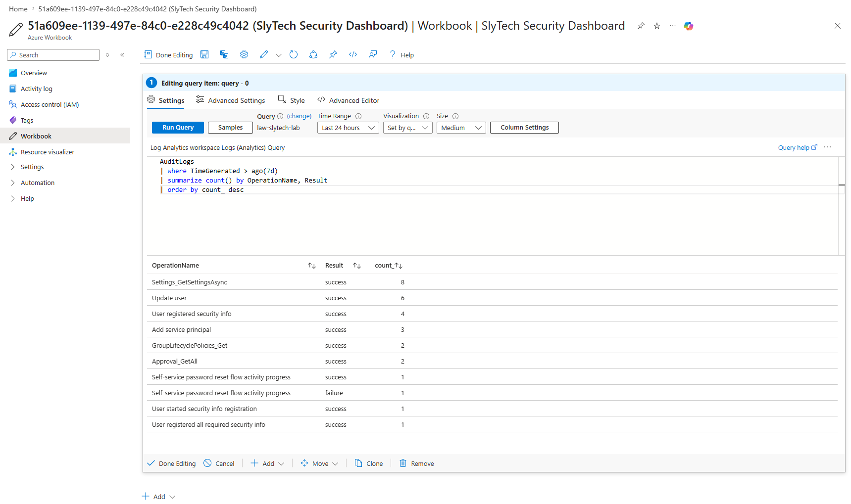
Task: Switch to the Settings tab
Action: (166, 100)
